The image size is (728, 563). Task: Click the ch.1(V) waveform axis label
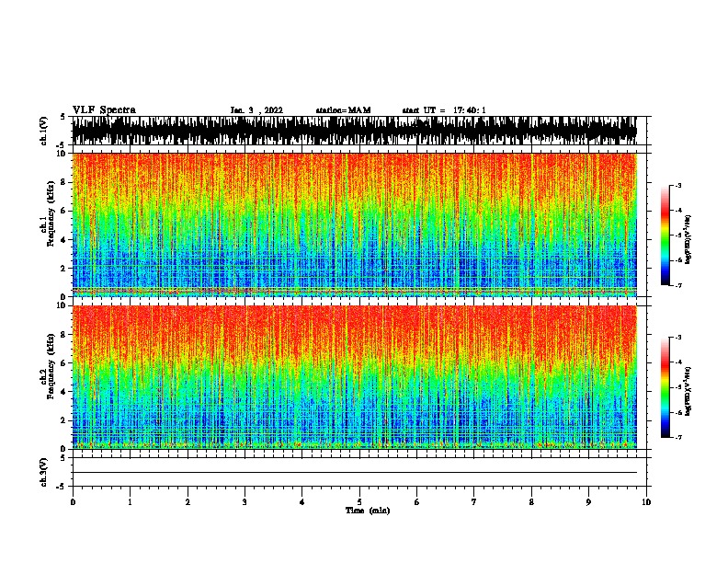pos(44,131)
